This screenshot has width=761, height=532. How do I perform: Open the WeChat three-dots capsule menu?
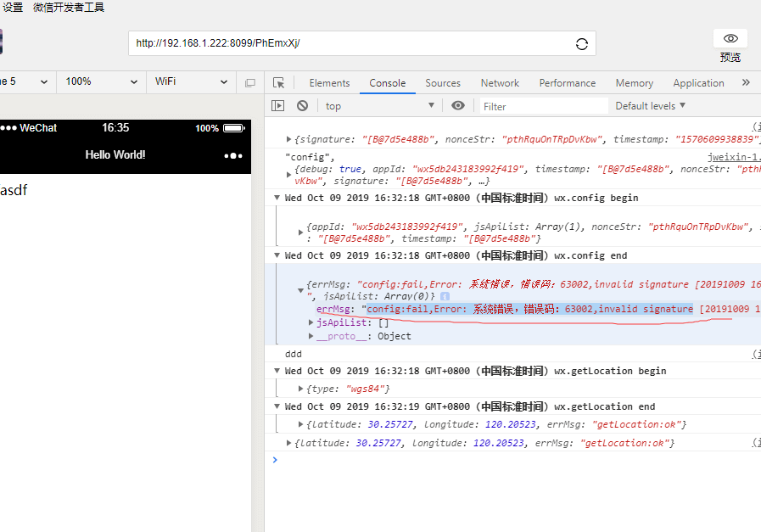232,155
